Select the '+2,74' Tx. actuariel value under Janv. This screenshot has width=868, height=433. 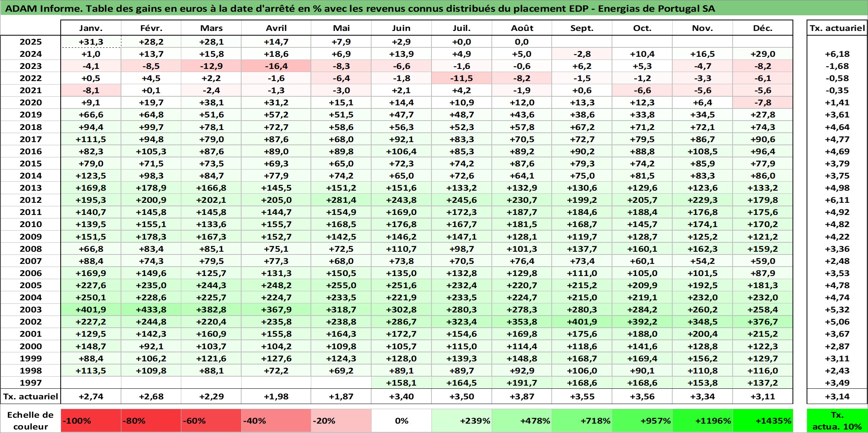(91, 396)
